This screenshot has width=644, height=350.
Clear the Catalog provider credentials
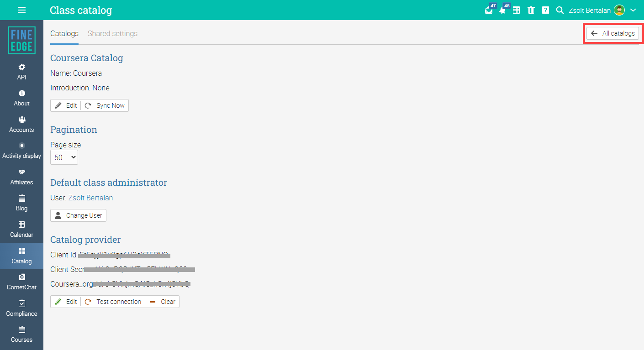[162, 302]
